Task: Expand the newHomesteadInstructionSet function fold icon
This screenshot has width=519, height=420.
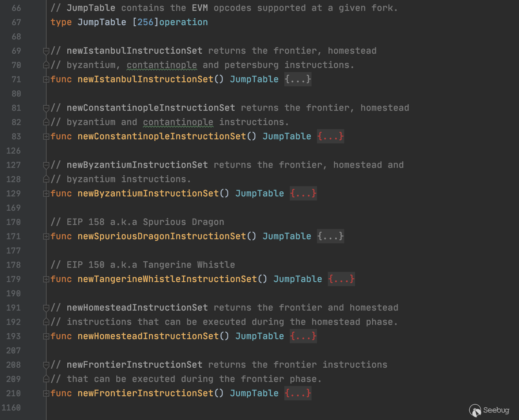Action: click(x=46, y=336)
